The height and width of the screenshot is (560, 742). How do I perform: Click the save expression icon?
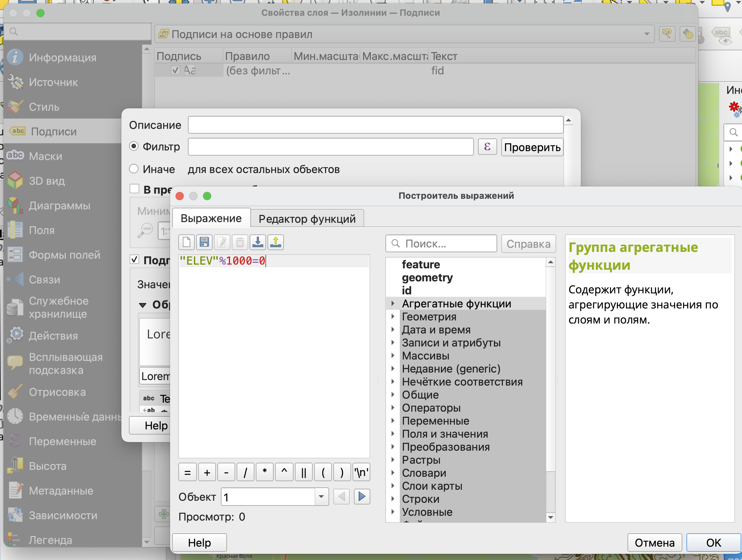click(204, 243)
